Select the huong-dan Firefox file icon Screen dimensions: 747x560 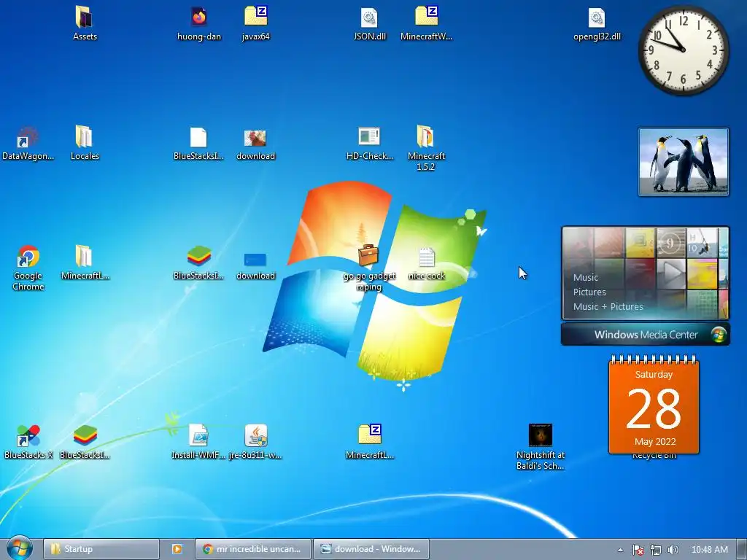(198, 17)
